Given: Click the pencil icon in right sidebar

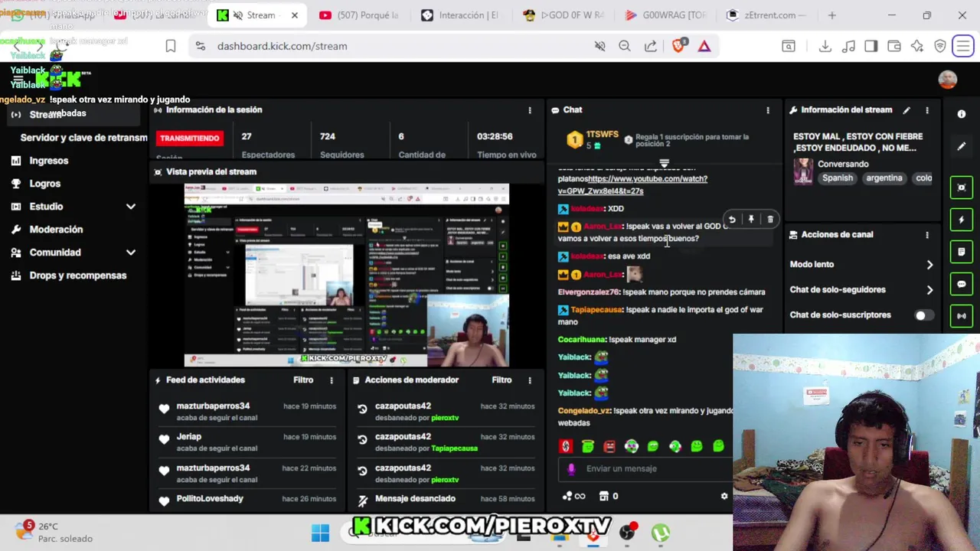Looking at the screenshot, I should [x=962, y=146].
